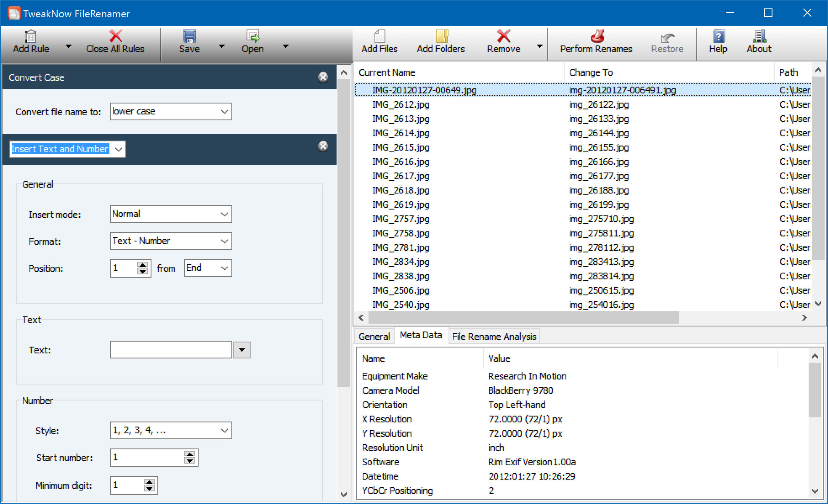
Task: Decrease the Start number value
Action: 190,462
